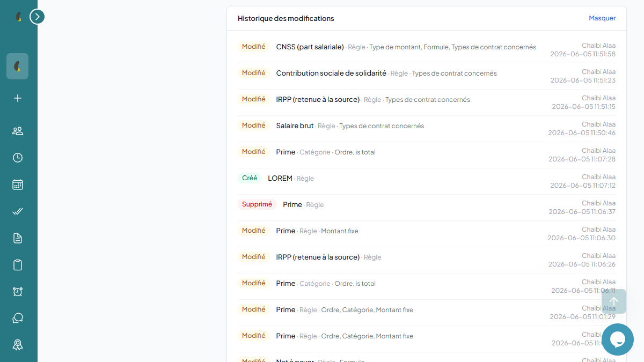
Task: Open the live chat widget bubble
Action: pyautogui.click(x=618, y=339)
